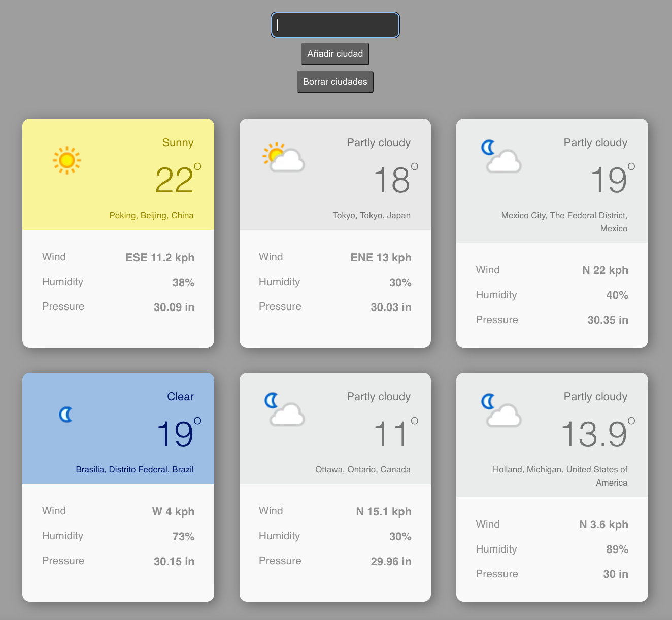This screenshot has height=620, width=672.
Task: Click Holland Michigan's moon cloud icon
Action: (x=500, y=410)
